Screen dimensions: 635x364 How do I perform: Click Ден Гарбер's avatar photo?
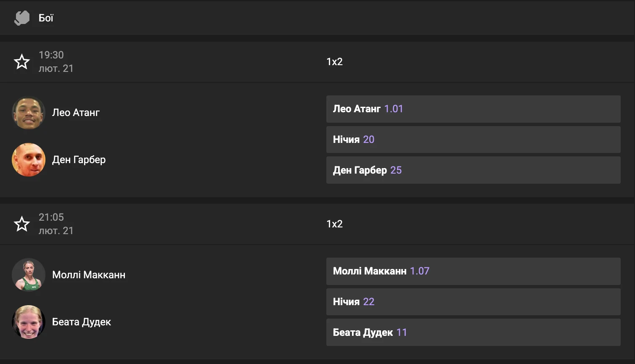pos(29,160)
